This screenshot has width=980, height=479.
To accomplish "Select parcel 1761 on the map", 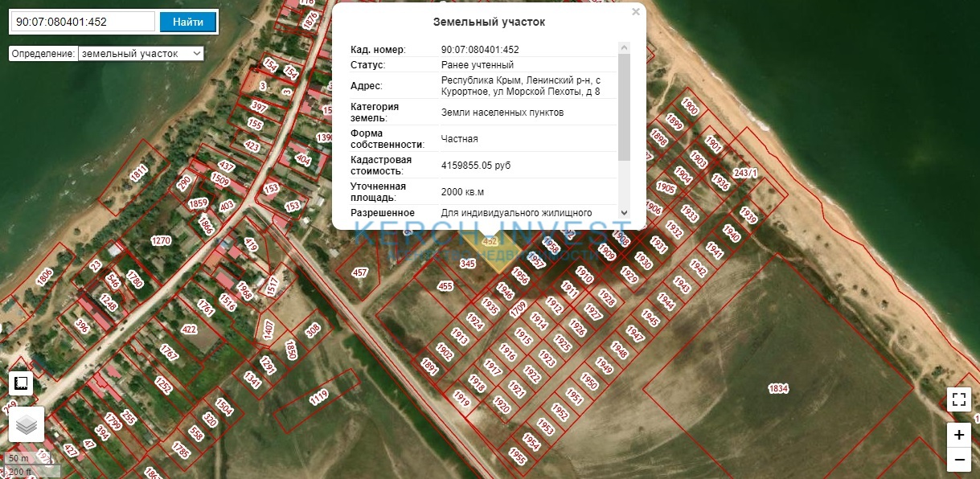I will click(x=207, y=309).
